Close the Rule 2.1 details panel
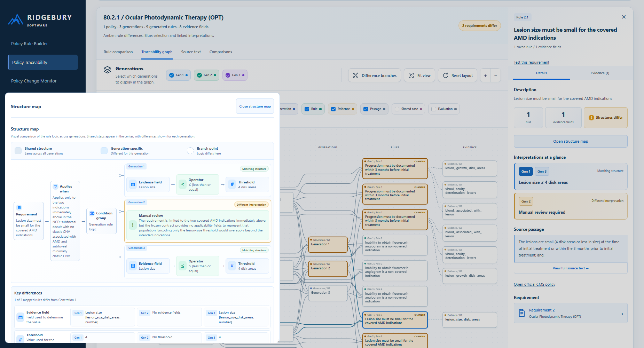This screenshot has width=644, height=348. [624, 17]
